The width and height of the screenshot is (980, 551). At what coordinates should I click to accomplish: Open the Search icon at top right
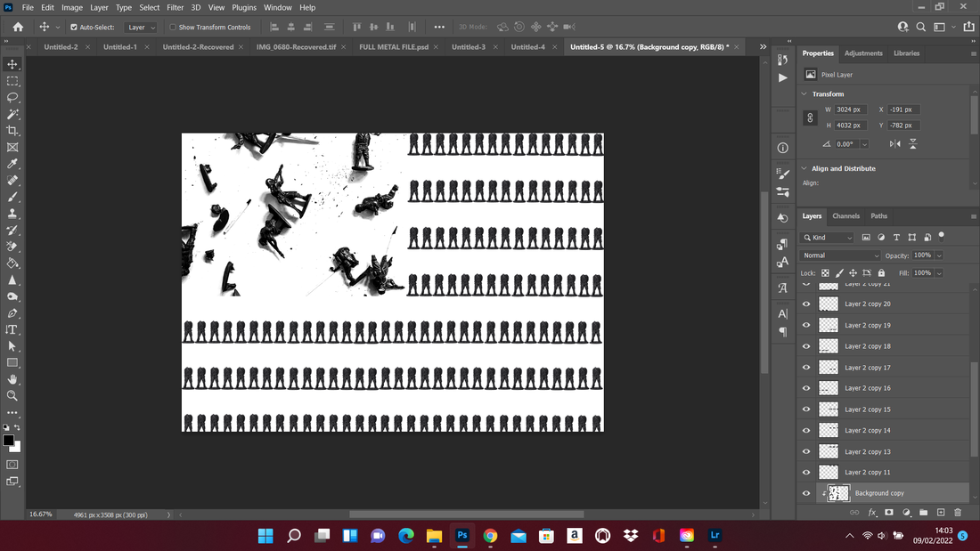coord(920,27)
